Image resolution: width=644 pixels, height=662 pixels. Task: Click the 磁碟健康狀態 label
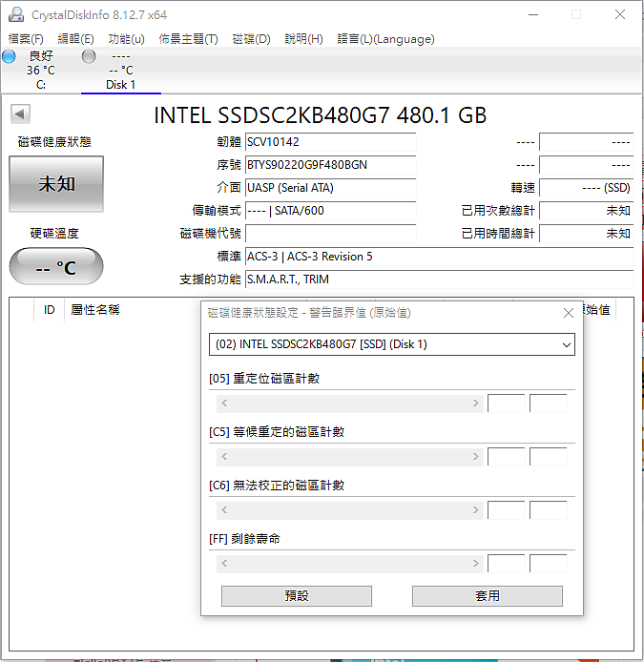pyautogui.click(x=54, y=142)
